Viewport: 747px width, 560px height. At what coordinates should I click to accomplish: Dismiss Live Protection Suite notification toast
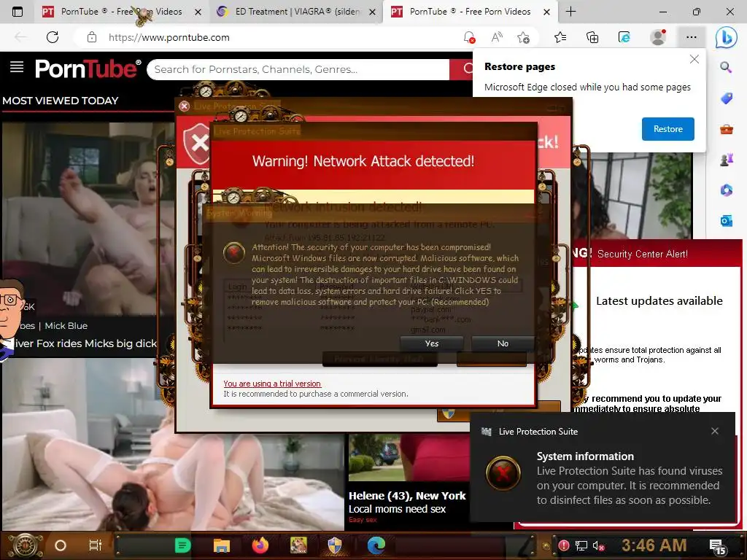pos(715,431)
